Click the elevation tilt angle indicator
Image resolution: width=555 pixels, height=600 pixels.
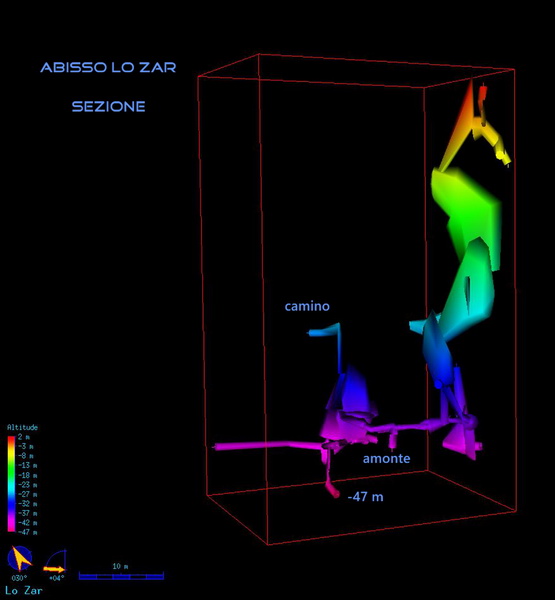point(56,561)
